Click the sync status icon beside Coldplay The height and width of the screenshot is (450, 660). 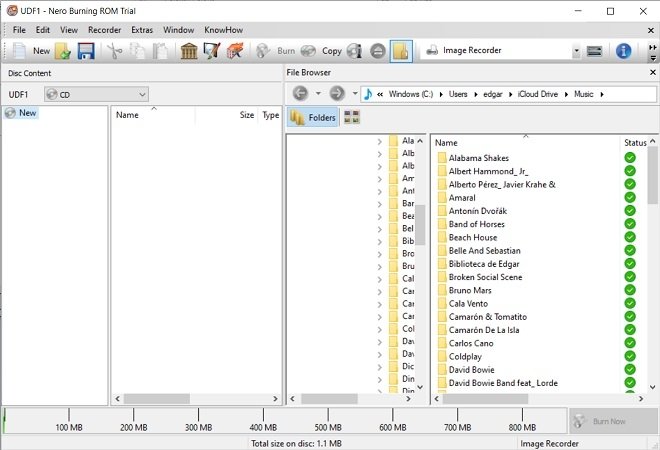tap(630, 356)
